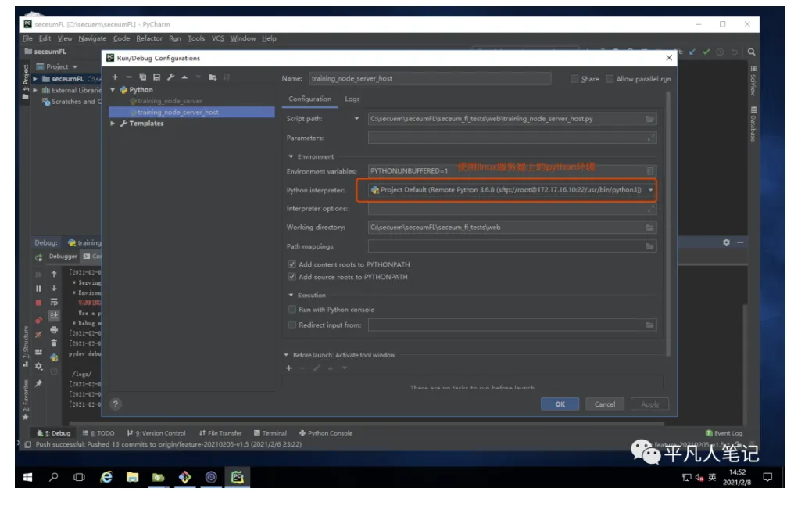Open Event Log panel
The width and height of the screenshot is (812, 506).
click(724, 433)
